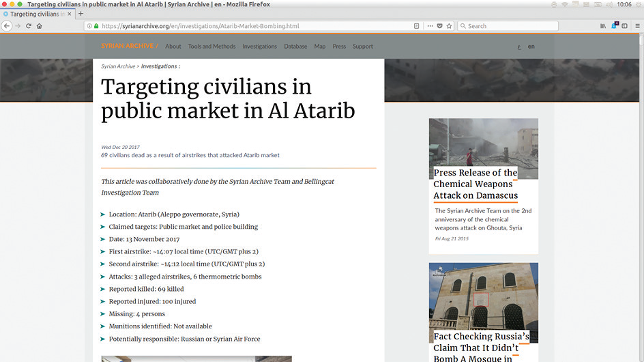Open the Firefox hamburger menu

click(x=637, y=26)
